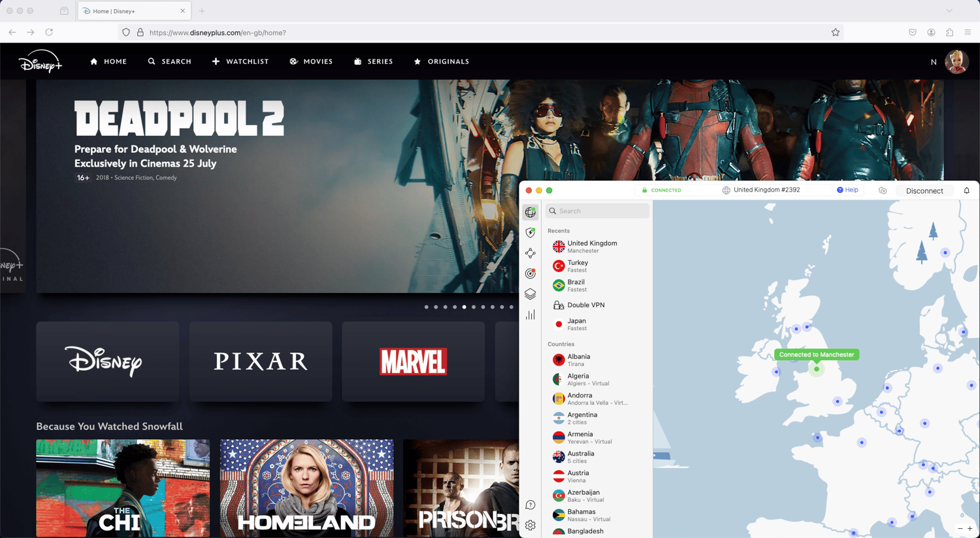Screen dimensions: 980x538
Task: Select the highlighted active carousel dot
Action: coord(465,307)
